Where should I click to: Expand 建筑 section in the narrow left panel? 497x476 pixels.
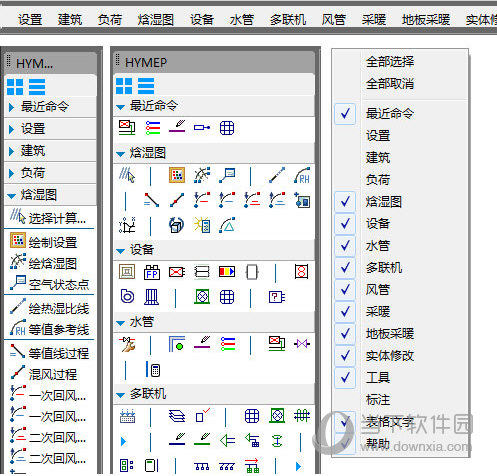tap(50, 151)
